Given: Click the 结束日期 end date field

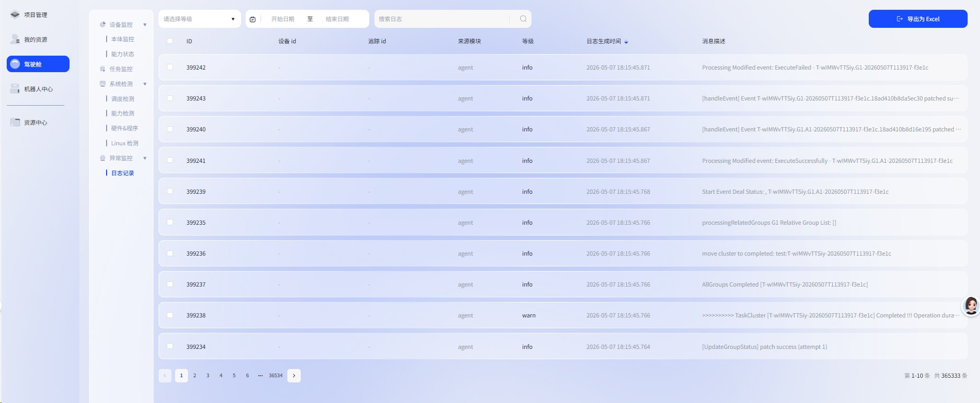Looking at the screenshot, I should click(337, 19).
